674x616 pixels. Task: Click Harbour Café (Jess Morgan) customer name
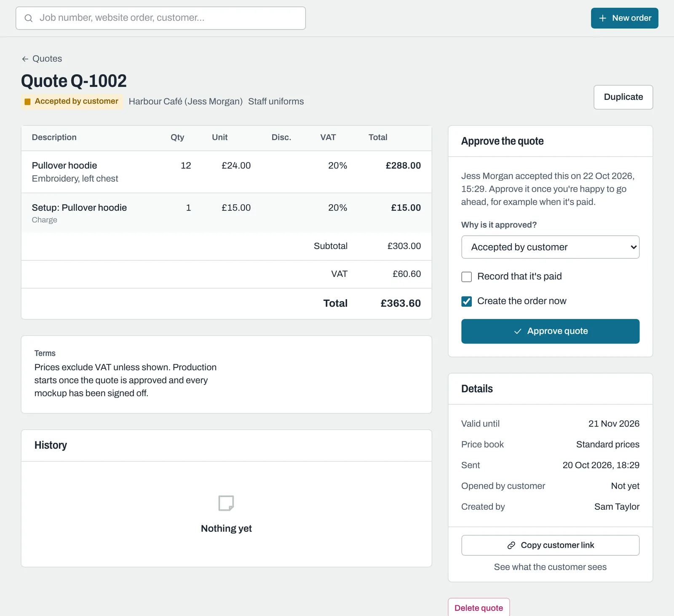point(185,102)
